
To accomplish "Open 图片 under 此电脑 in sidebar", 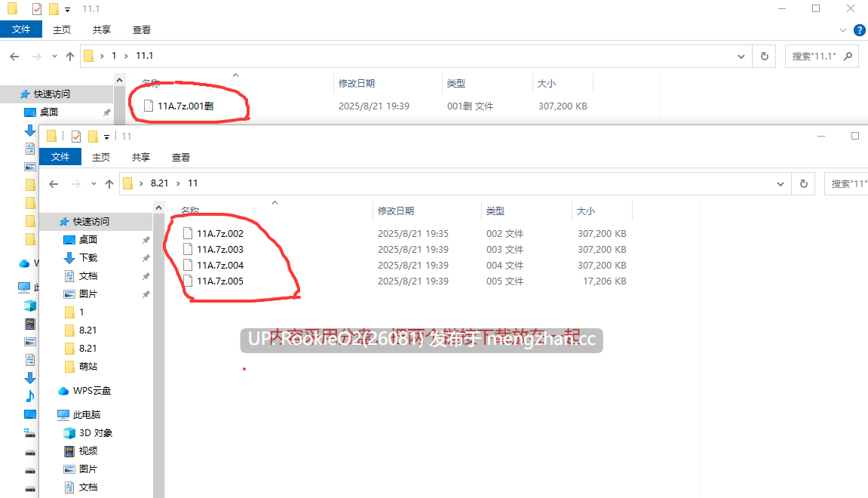I will 88,469.
